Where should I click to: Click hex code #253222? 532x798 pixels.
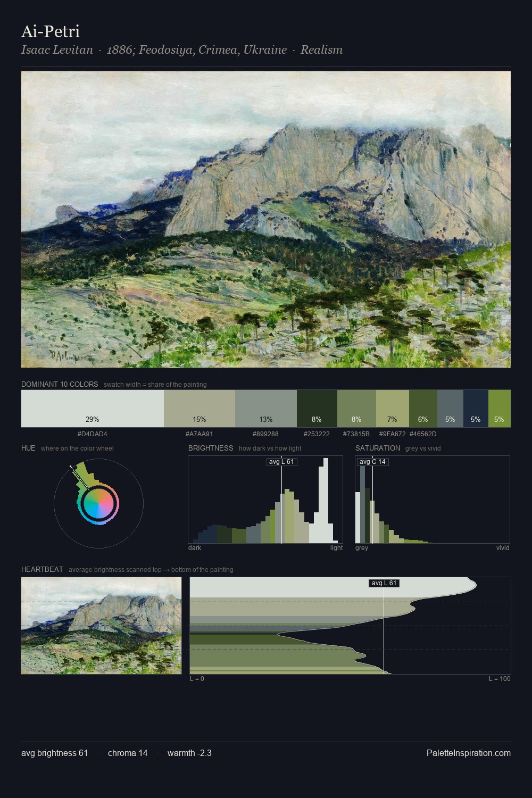pos(317,434)
